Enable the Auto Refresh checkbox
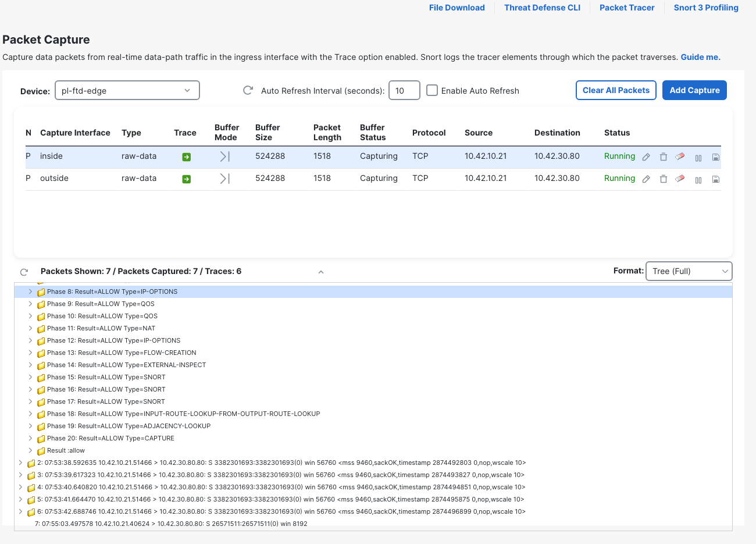Screen dimensions: 756x544 tap(432, 90)
